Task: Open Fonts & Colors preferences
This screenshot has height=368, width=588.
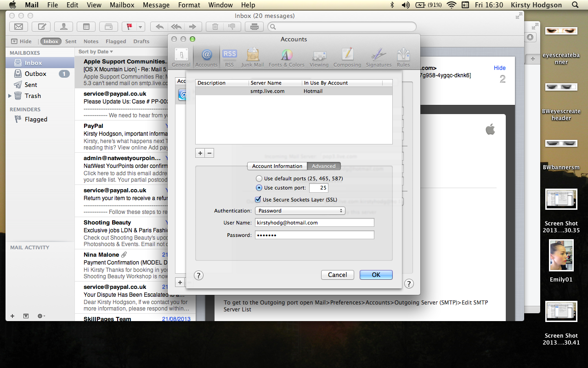Action: point(287,57)
